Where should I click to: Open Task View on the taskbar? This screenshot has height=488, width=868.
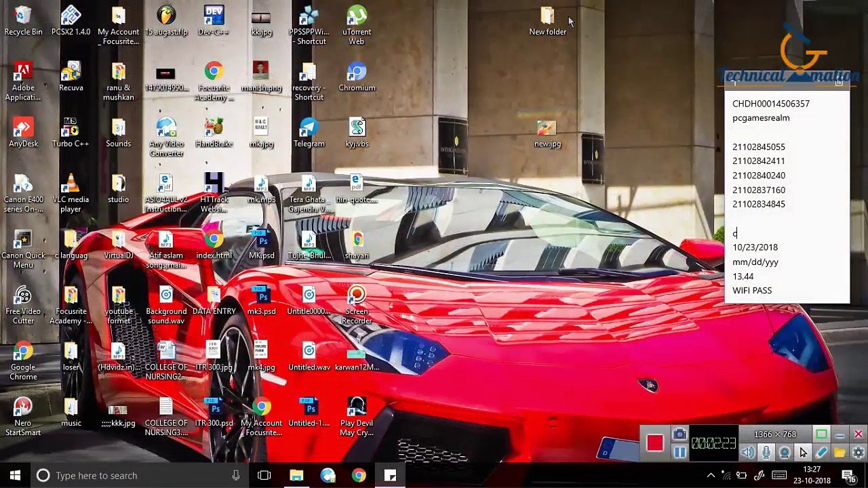264,476
